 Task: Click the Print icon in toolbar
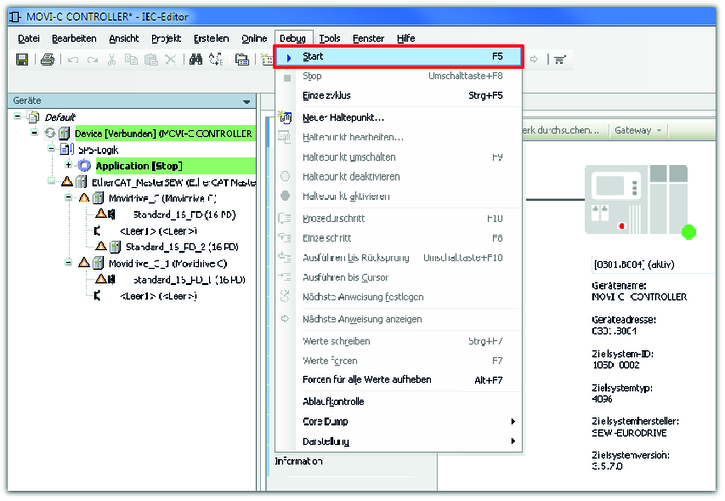coord(47,60)
